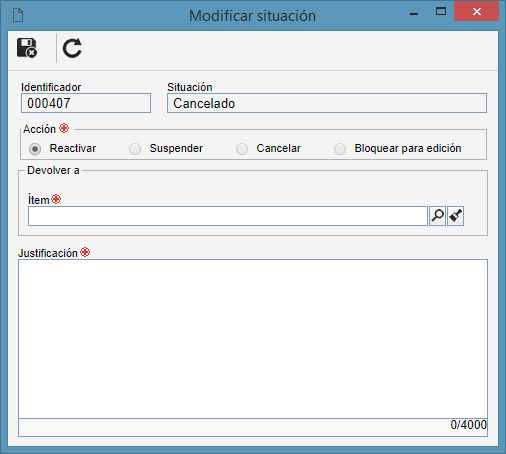
Task: Maximize the Modificar situación window
Action: point(441,12)
